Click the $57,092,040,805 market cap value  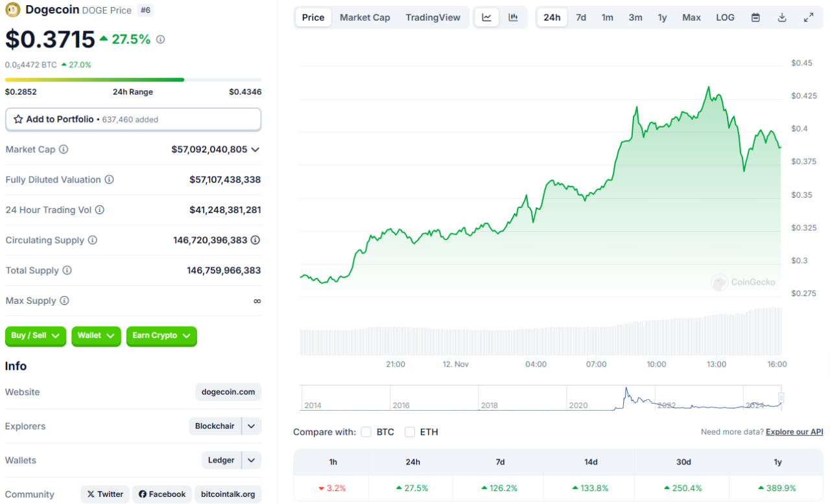(x=209, y=150)
